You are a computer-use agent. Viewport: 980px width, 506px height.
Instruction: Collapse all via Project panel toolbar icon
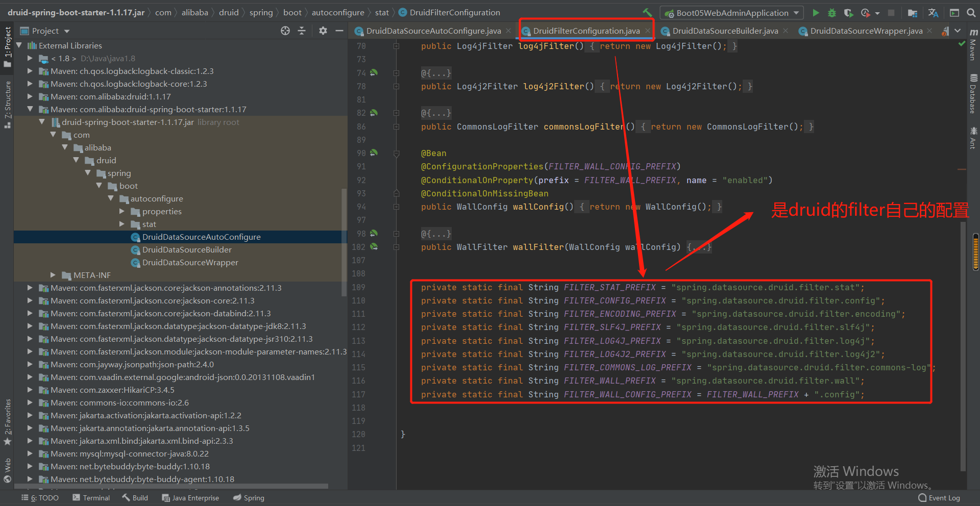[x=302, y=31]
